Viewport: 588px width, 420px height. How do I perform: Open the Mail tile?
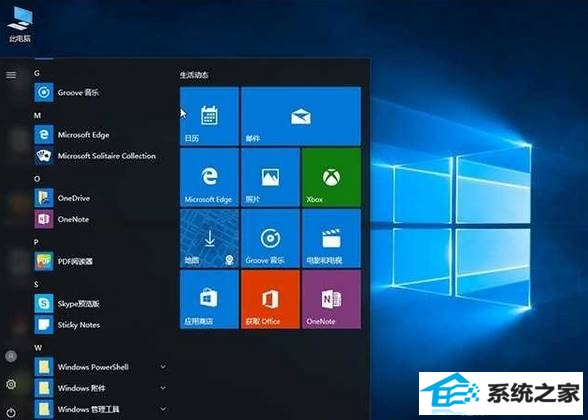tap(301, 116)
